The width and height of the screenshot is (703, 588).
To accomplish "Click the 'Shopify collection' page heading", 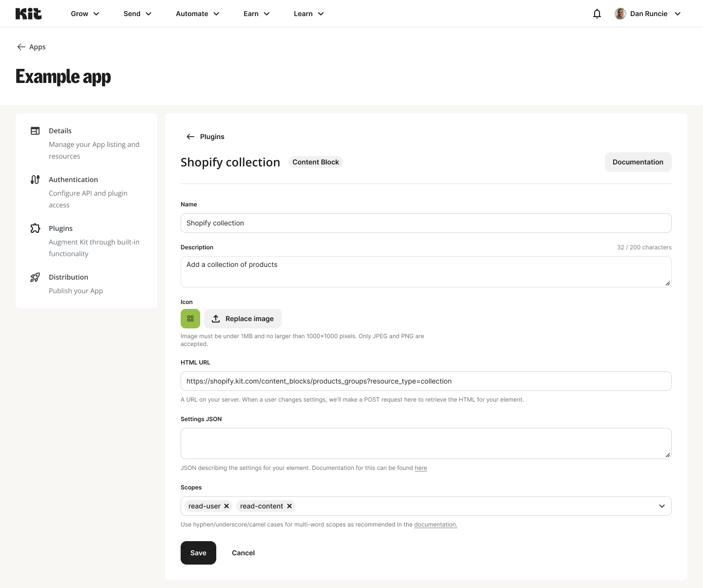I will tap(230, 162).
